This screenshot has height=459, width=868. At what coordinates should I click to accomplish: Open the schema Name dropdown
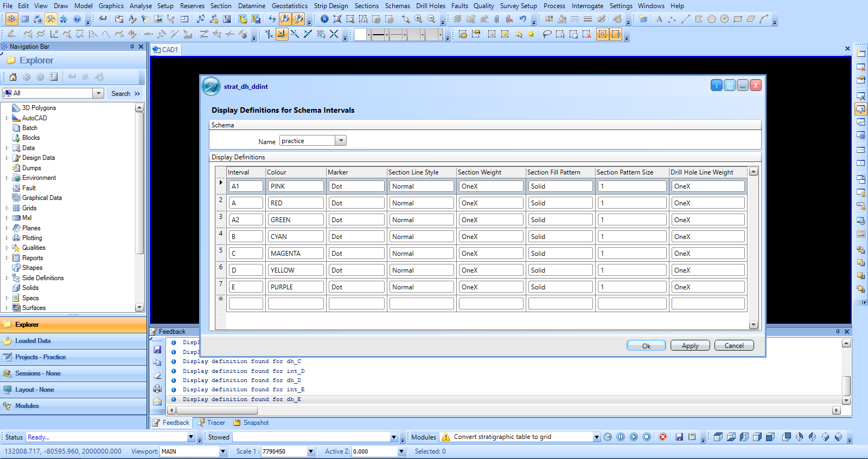[341, 141]
